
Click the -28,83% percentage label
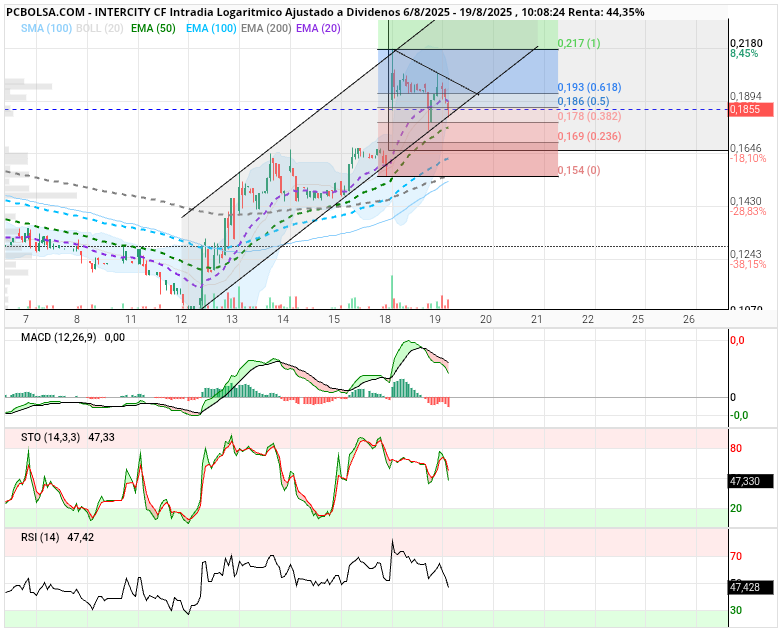tap(748, 211)
